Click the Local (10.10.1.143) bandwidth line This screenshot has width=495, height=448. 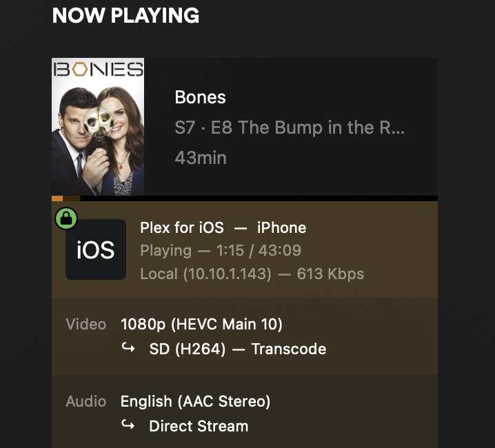(252, 274)
